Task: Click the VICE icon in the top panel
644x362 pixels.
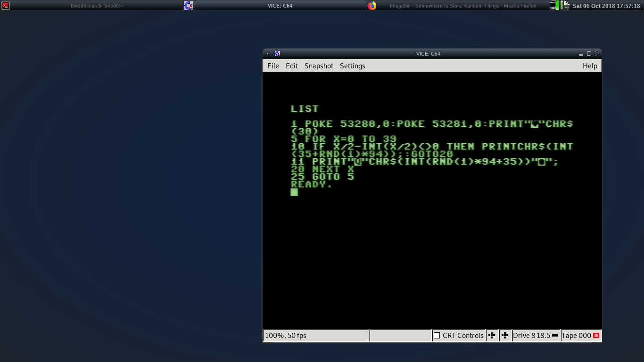Action: coord(189,6)
